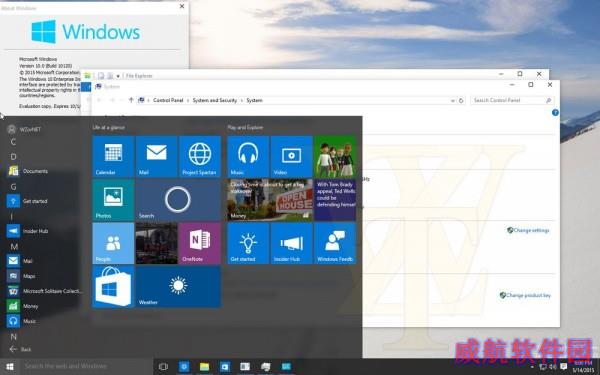Open the OneNote tile
Image resolution: width=600 pixels, height=375 pixels.
point(200,243)
